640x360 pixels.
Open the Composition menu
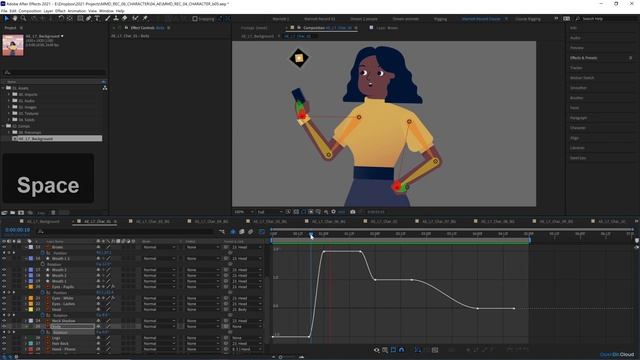(30, 11)
